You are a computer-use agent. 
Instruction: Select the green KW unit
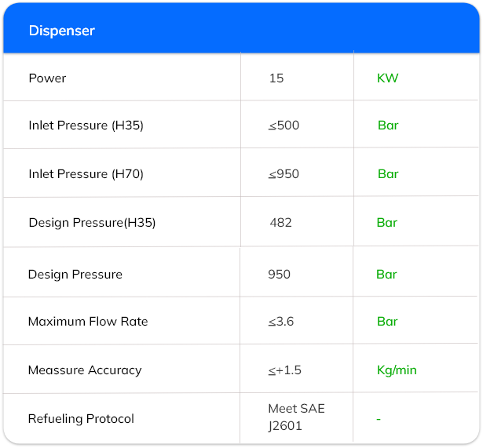[x=387, y=78]
